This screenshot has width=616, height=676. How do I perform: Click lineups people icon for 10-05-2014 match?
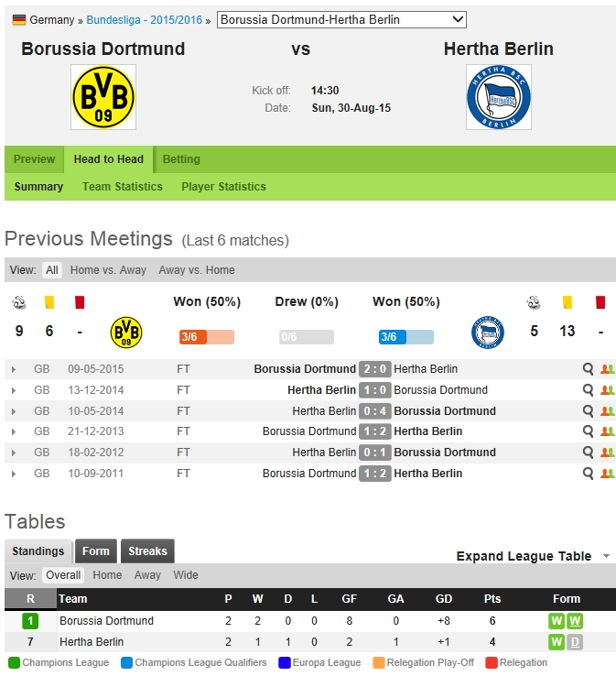pos(608,411)
